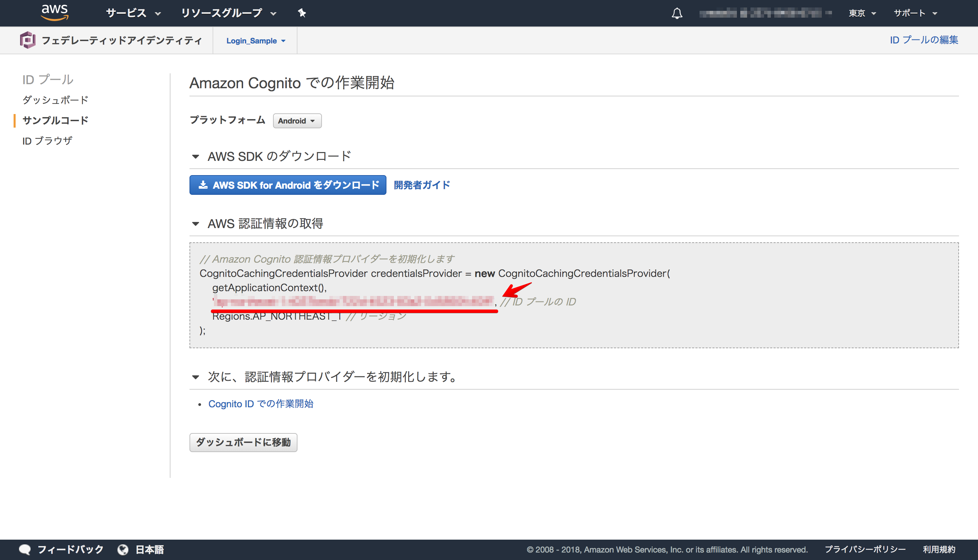Screen dimensions: 978x560
Task: Click the pin shortcut icon
Action: (302, 13)
